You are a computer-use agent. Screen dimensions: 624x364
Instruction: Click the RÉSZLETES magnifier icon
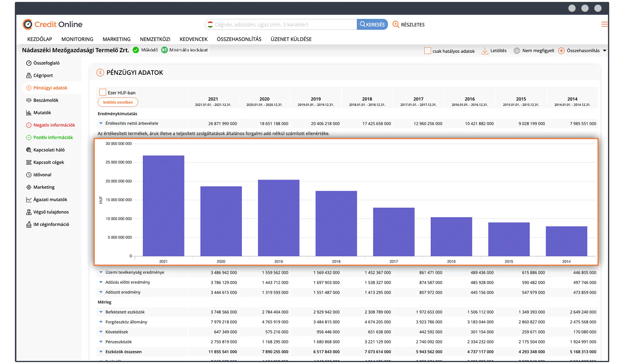click(396, 24)
